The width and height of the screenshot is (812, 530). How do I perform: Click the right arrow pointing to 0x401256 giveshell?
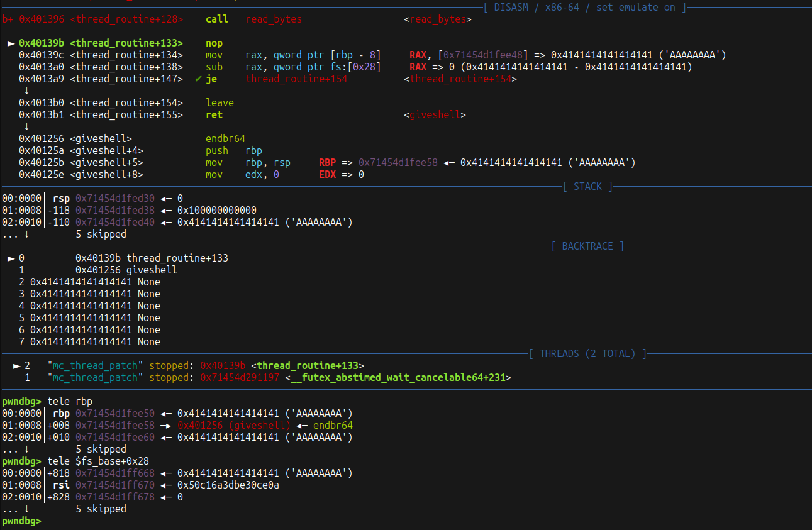[x=170, y=426]
